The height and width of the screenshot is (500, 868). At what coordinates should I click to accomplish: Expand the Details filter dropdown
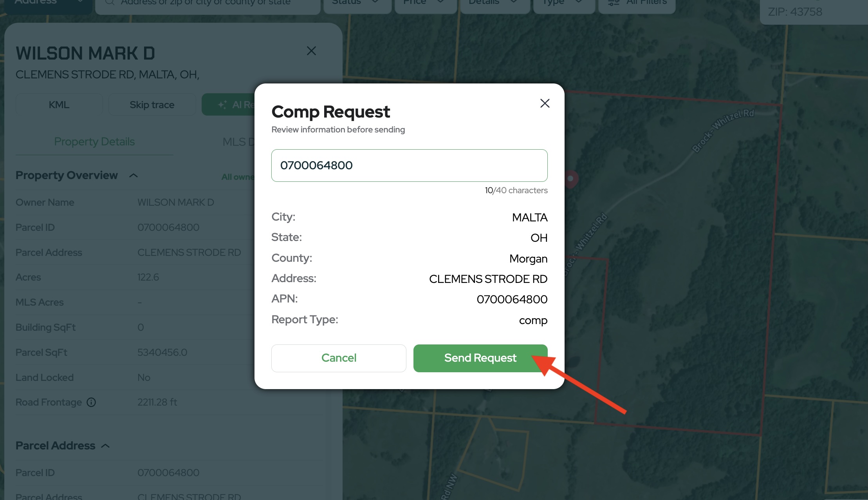click(x=495, y=3)
